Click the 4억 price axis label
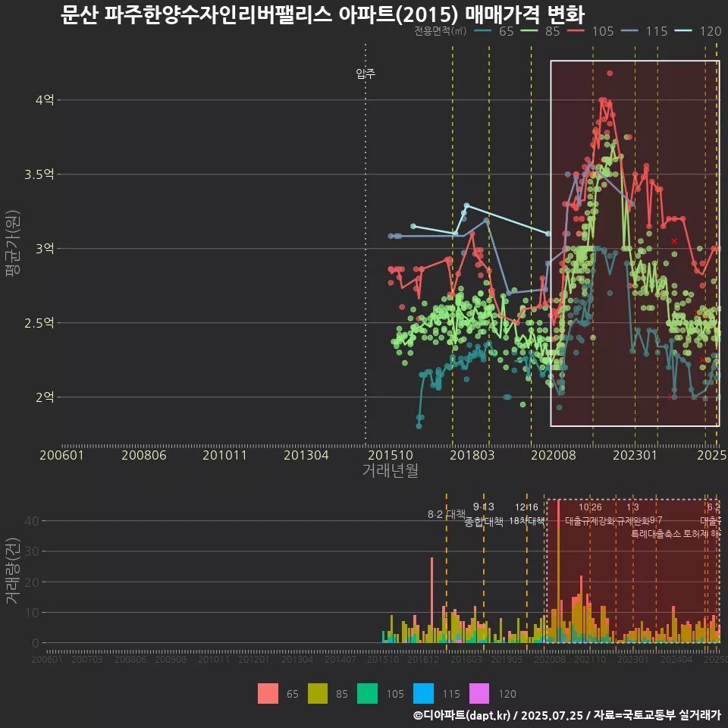 [45, 100]
